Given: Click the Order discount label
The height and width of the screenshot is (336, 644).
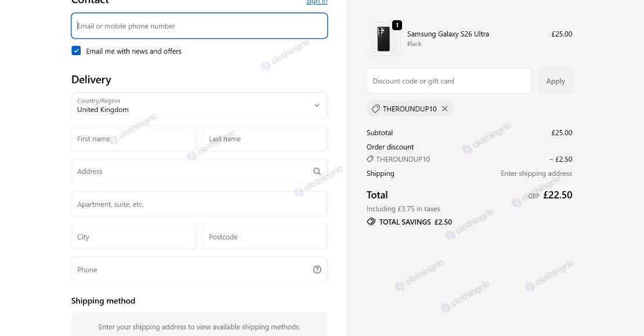Looking at the screenshot, I should tap(390, 147).
